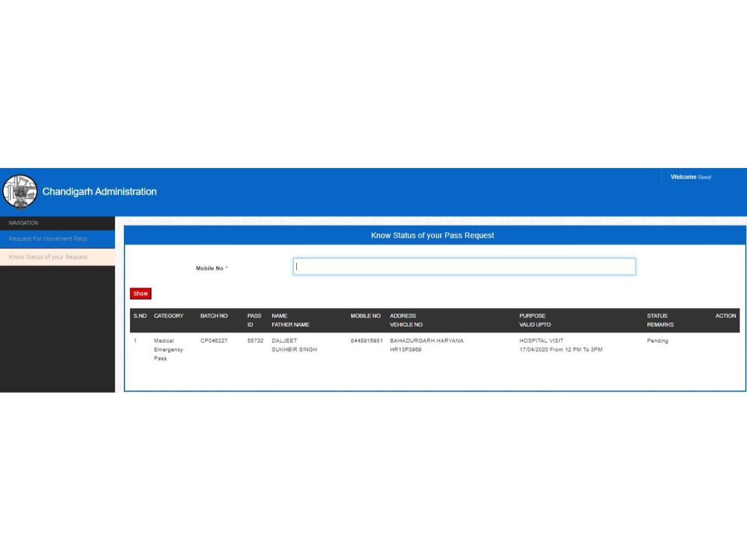Click mobile number 8448915981 in the row
The width and height of the screenshot is (747, 560).
coord(366,341)
